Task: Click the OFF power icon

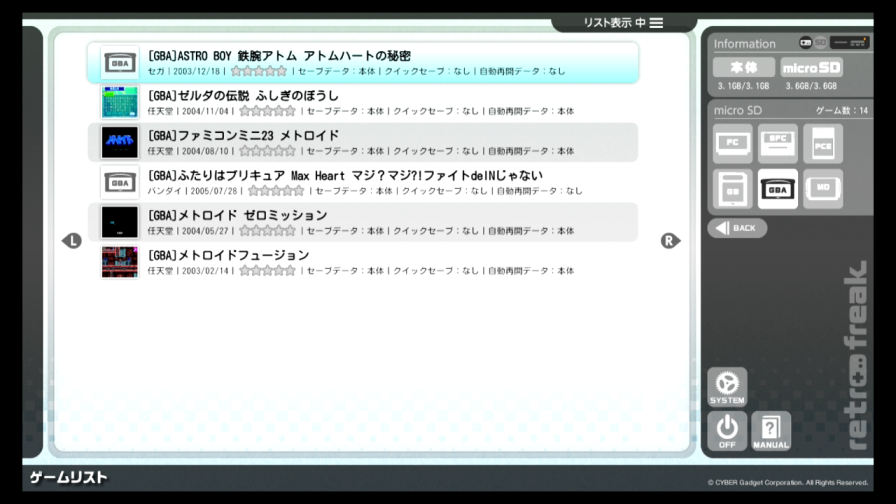Action: tap(727, 431)
